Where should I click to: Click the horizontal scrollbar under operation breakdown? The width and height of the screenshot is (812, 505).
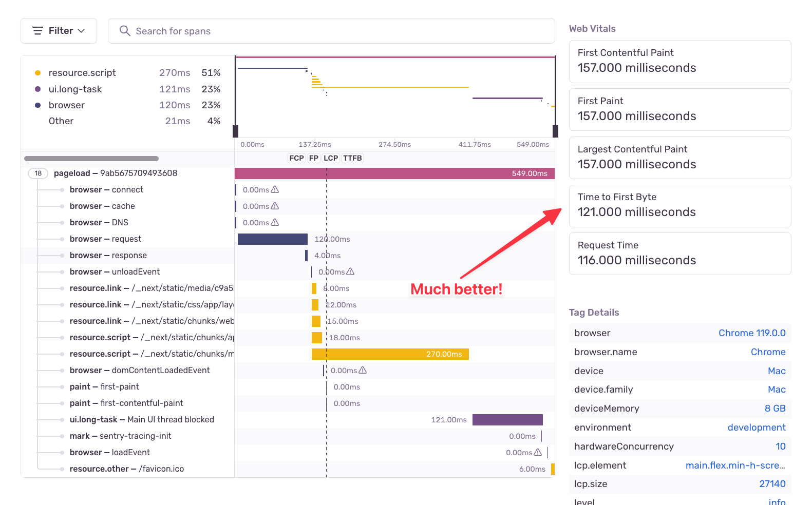coord(91,159)
